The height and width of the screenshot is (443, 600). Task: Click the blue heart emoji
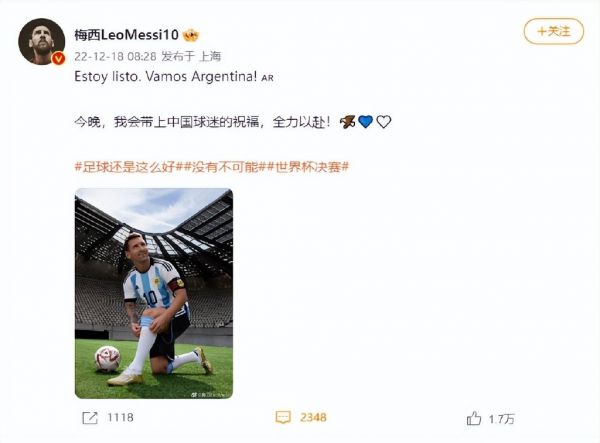point(365,122)
